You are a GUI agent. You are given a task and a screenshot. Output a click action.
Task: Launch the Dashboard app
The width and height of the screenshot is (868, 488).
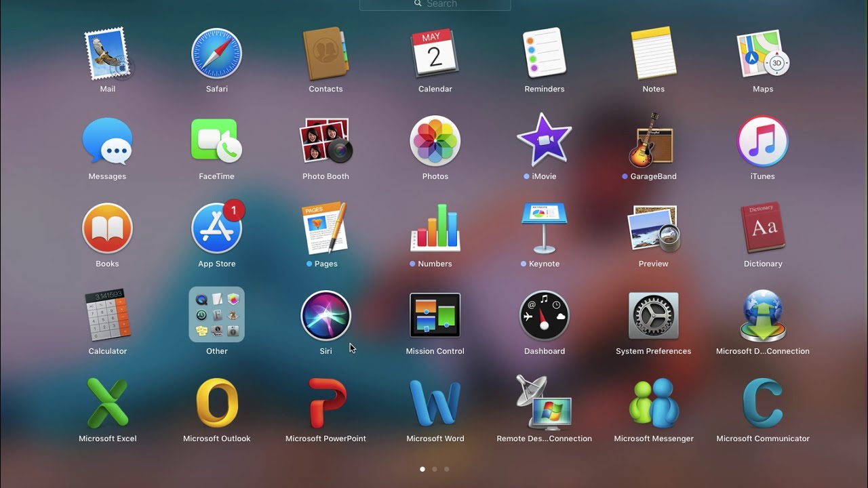(x=544, y=316)
